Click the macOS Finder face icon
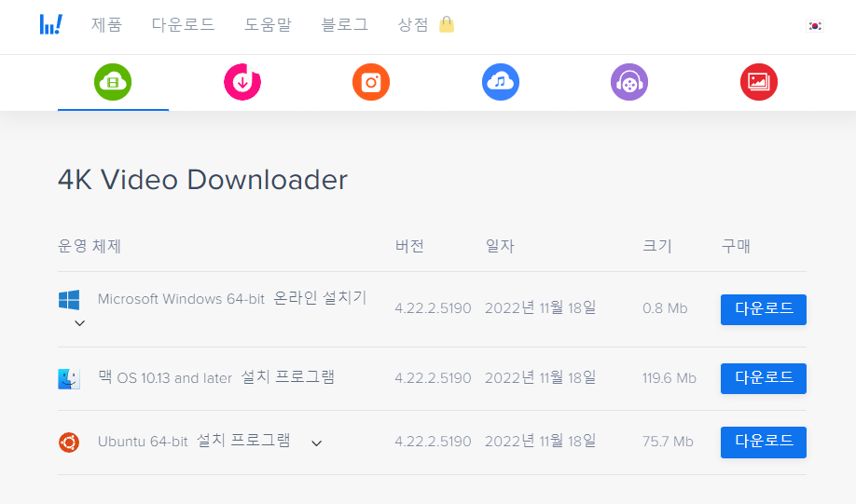 (69, 378)
